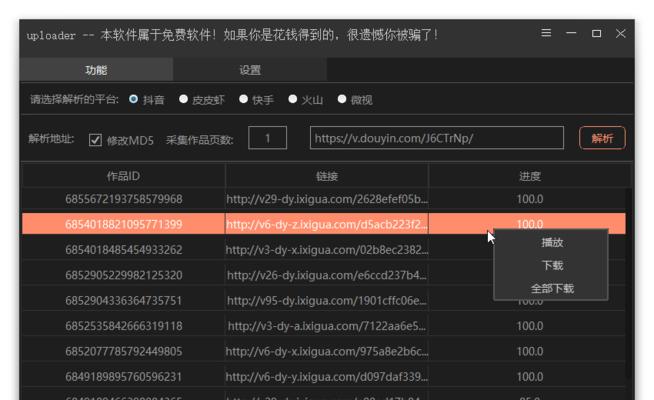Select work ID 6854018485454933262

click(x=123, y=250)
